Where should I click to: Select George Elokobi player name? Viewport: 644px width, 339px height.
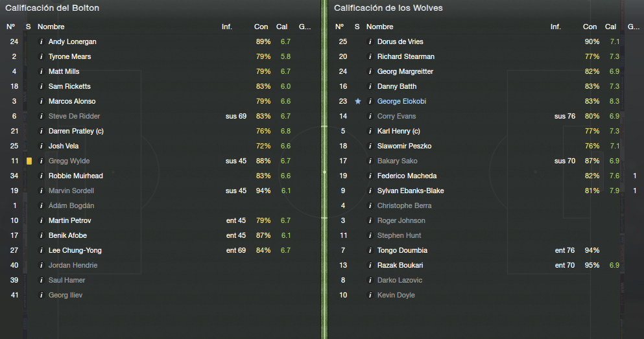(x=401, y=101)
